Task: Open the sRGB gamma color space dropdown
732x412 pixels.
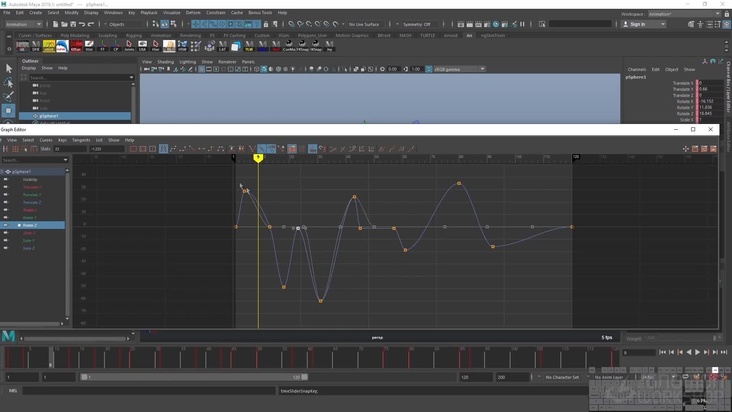Action: (x=458, y=69)
